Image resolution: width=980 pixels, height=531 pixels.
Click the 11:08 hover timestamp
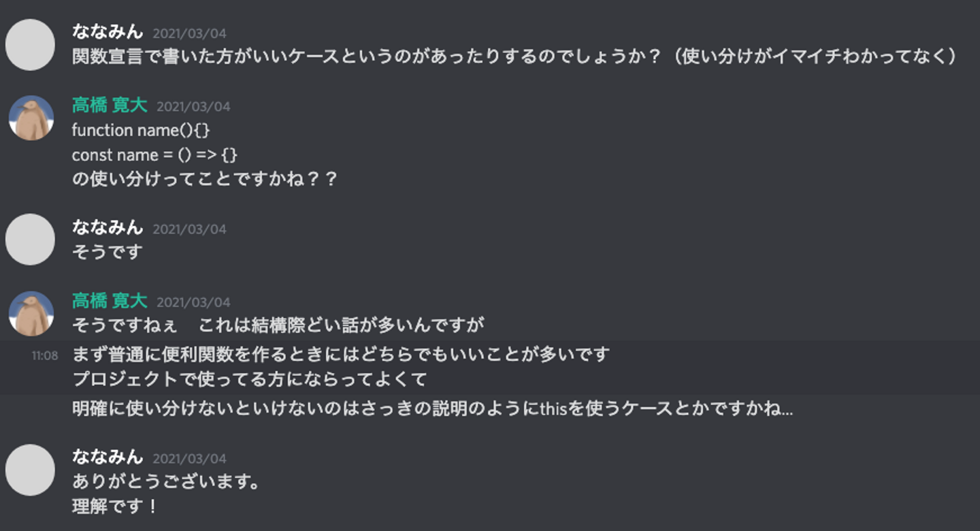point(45,355)
